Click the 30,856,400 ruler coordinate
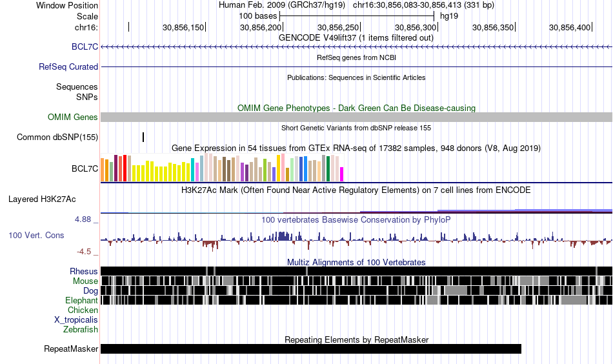The image size is (613, 364). (570, 27)
